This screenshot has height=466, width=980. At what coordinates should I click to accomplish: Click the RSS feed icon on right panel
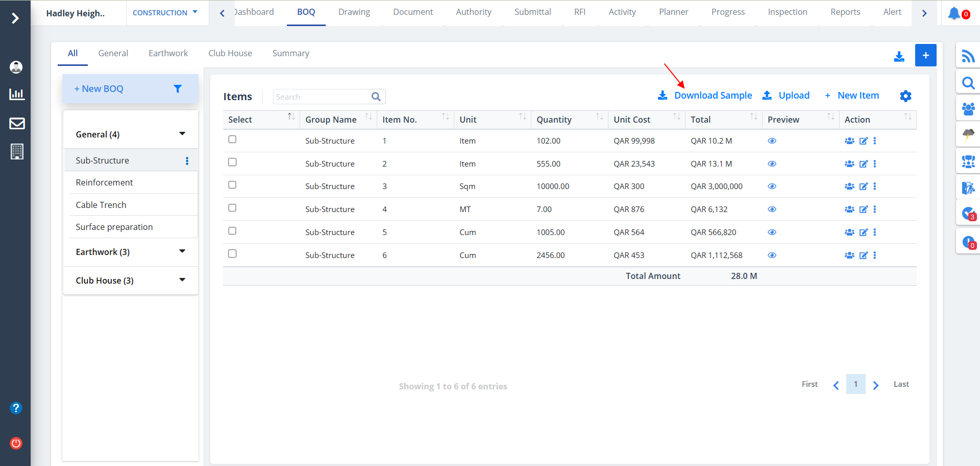968,56
